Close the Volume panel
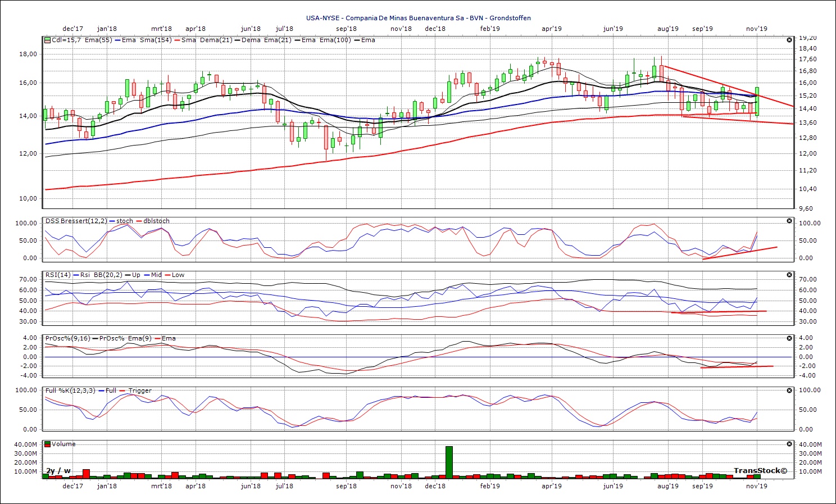The width and height of the screenshot is (836, 504). [789, 444]
